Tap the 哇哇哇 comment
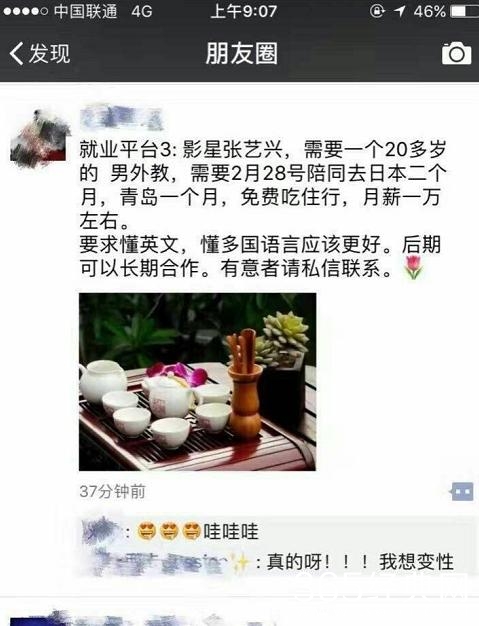 click(x=230, y=532)
